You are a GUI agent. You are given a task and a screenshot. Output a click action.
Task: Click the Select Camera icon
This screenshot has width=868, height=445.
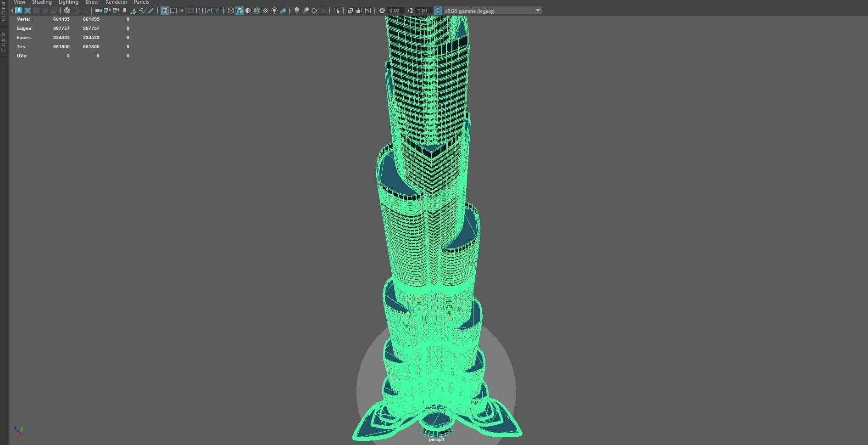pos(98,10)
